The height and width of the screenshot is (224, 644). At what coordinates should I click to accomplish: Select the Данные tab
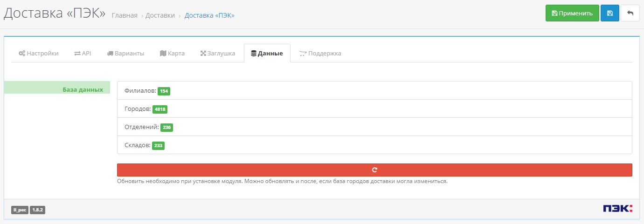(x=267, y=53)
